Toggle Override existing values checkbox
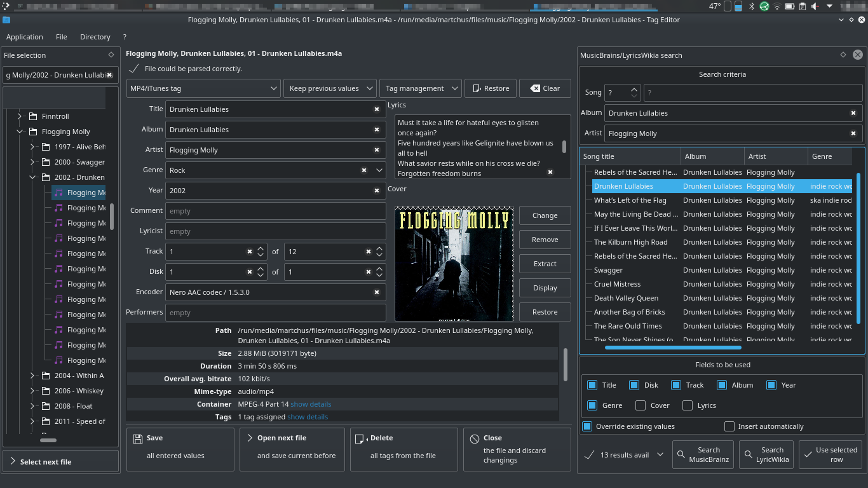 point(587,426)
